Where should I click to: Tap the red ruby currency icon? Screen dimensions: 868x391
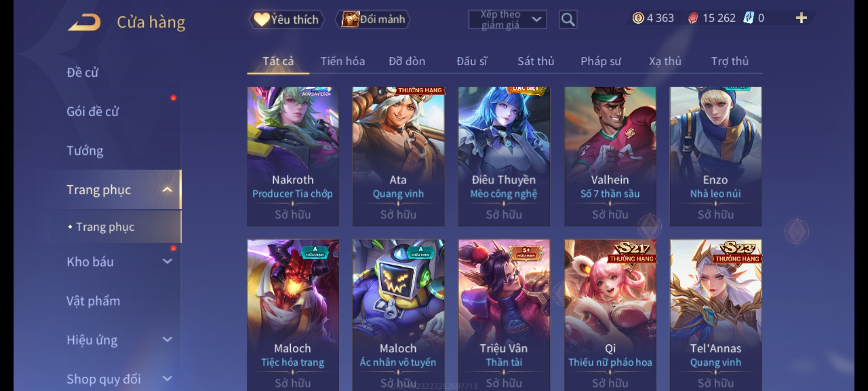tap(693, 18)
